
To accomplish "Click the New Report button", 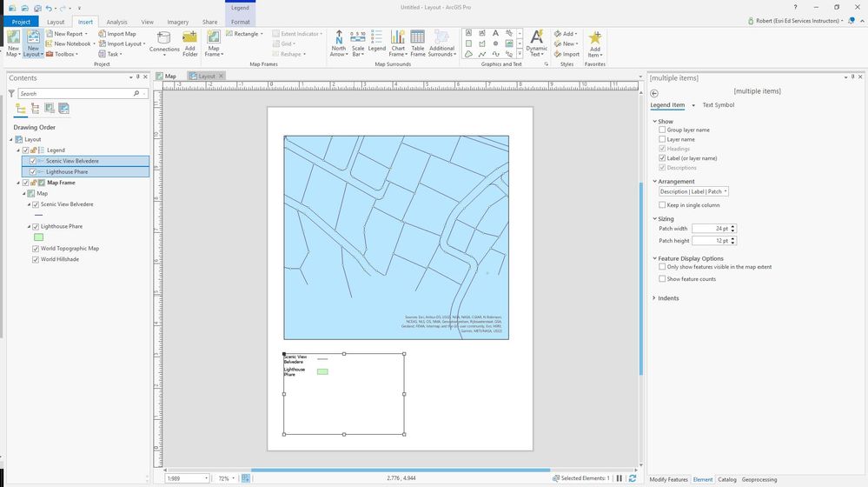I will (66, 34).
